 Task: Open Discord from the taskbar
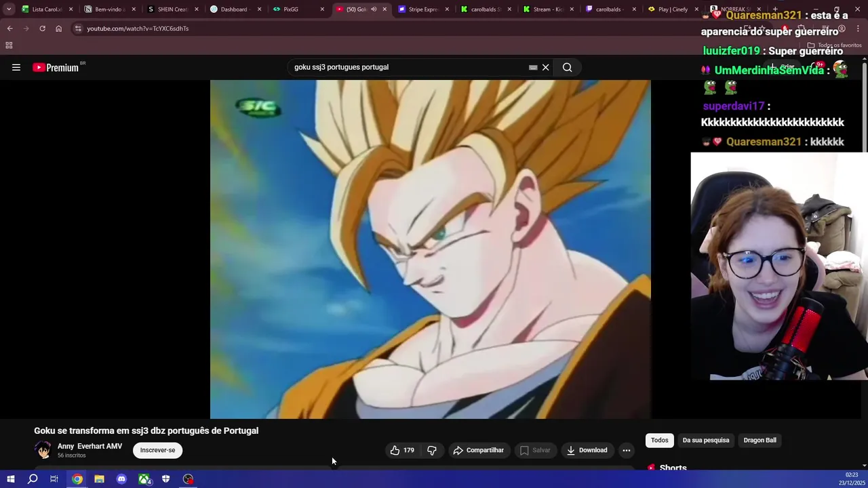121,479
